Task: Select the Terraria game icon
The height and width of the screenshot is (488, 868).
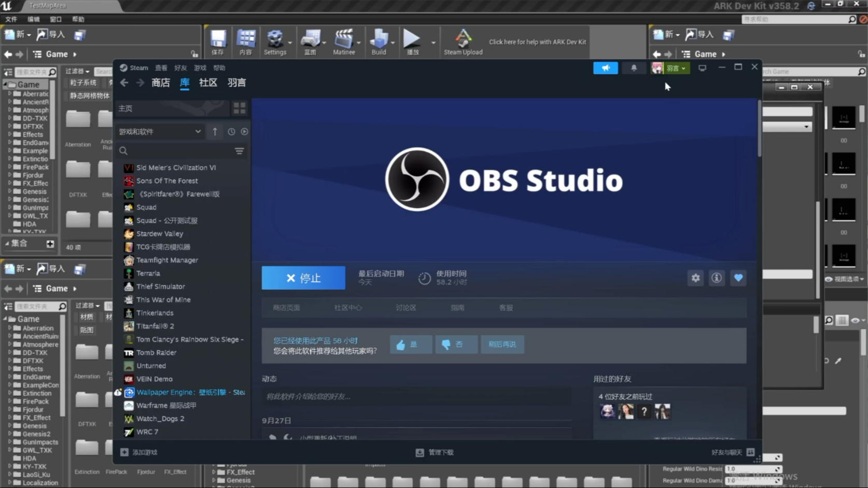Action: 129,274
